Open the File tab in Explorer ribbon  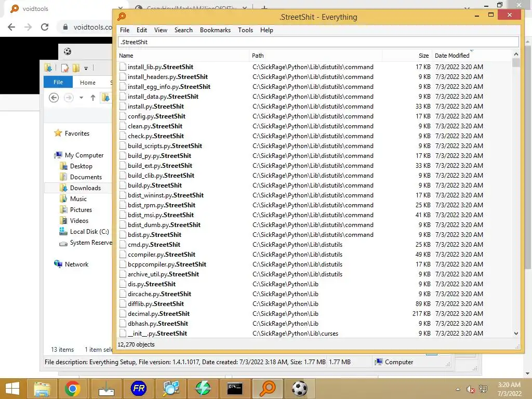point(58,82)
